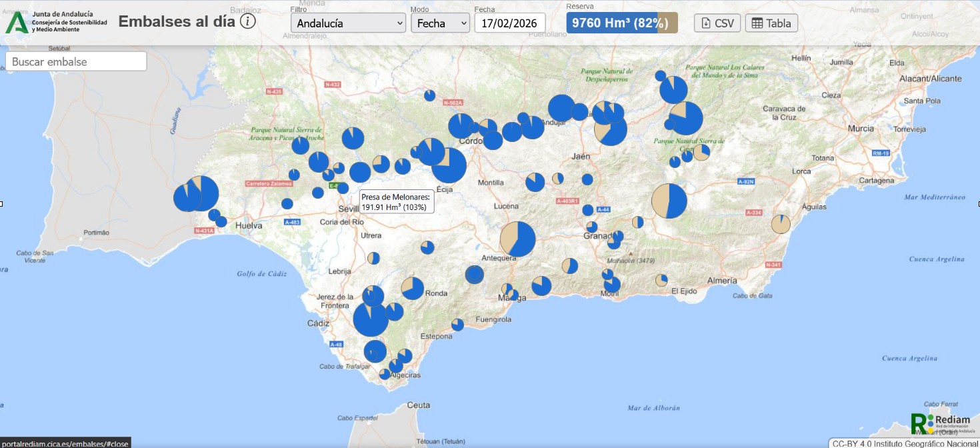Click the Fecha date field 17/02/2026
Image resolution: width=980 pixels, height=448 pixels.
pyautogui.click(x=510, y=23)
